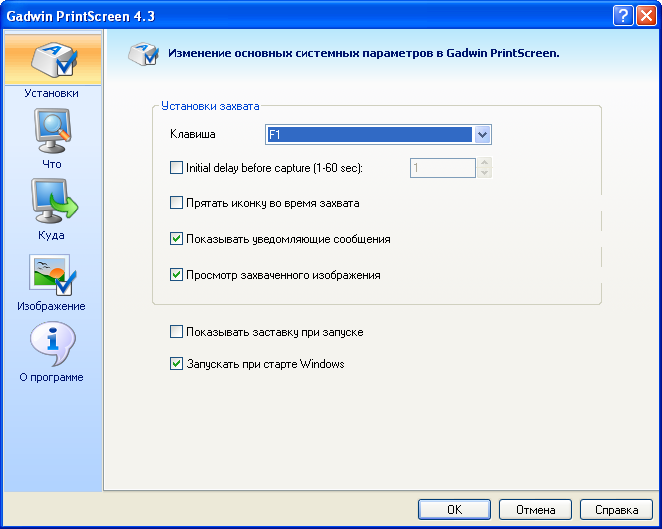
Task: Click the Gadwin PrintScreen 4.3 title text
Action: (x=81, y=16)
